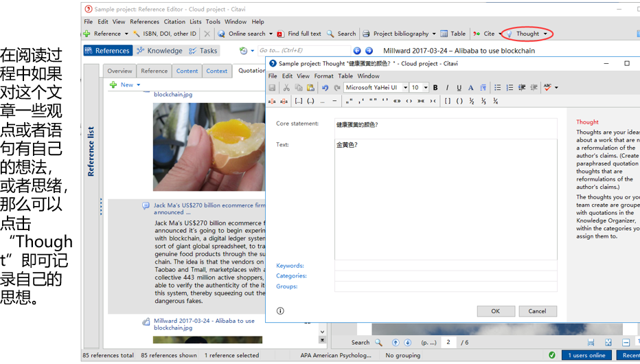This screenshot has width=640, height=364.
Task: Expand the Reference add dropdown arrow
Action: point(126,34)
